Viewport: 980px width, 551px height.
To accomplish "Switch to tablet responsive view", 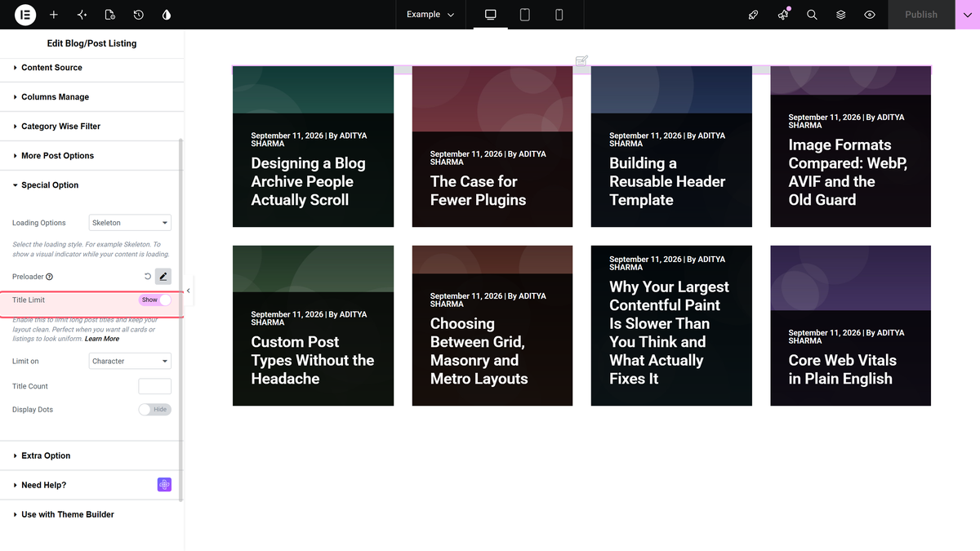I will pos(525,15).
